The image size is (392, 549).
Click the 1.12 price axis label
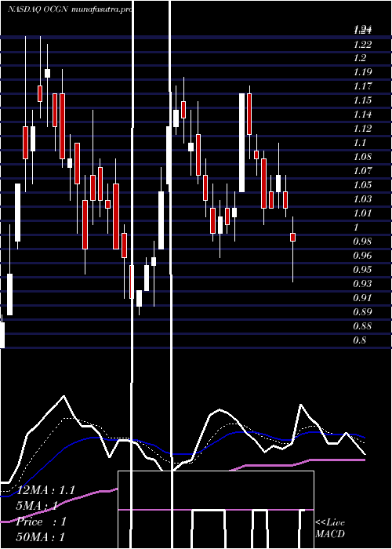[x=362, y=129]
